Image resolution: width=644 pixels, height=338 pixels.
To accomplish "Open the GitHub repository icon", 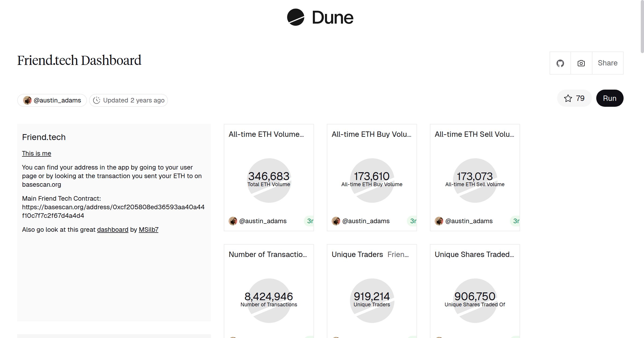I will click(560, 63).
